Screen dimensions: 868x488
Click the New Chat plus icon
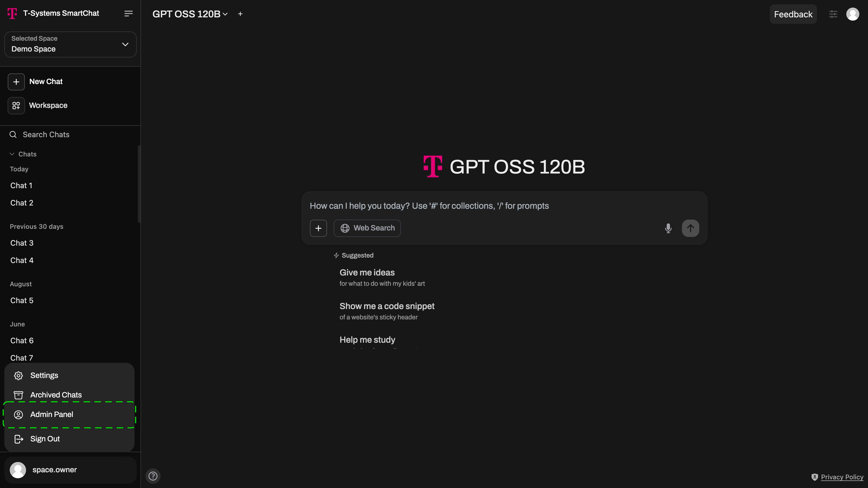coord(16,82)
